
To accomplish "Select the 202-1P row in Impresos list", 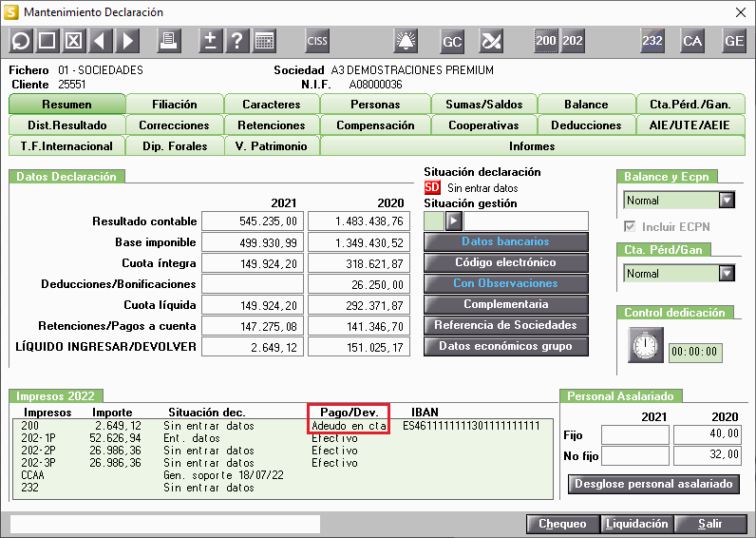I will [282, 438].
